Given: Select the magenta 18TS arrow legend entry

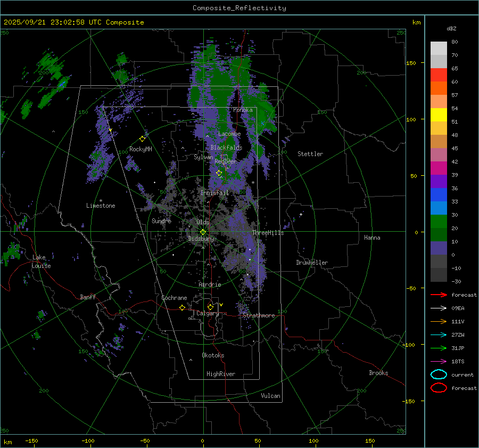Looking at the screenshot, I should (439, 361).
